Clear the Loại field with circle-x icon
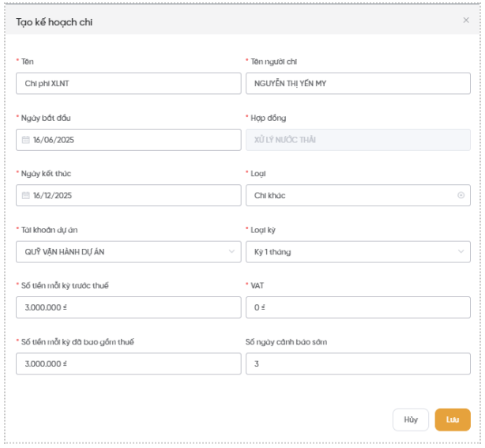The height and width of the screenshot is (448, 485). (461, 195)
